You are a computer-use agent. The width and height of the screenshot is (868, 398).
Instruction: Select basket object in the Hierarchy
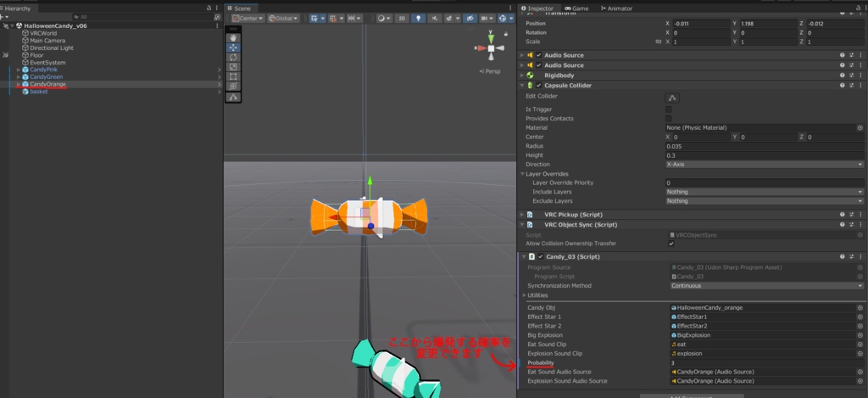click(39, 92)
